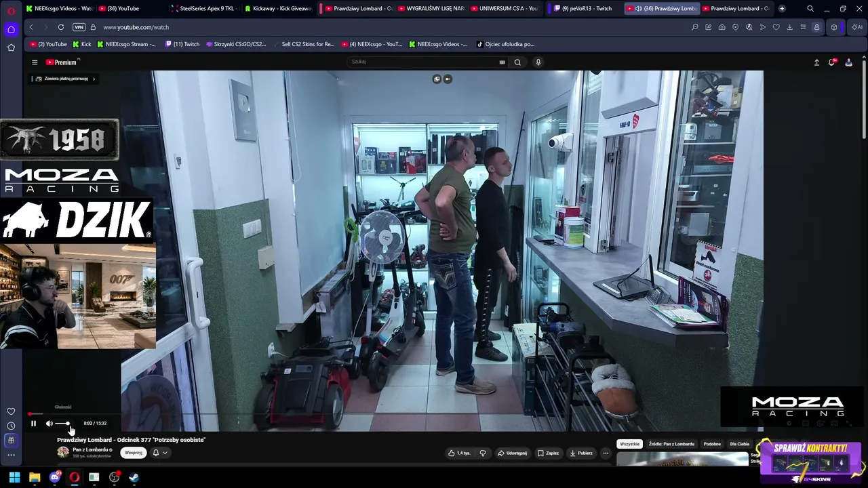
Task: Open Opera tab search magnifier in title bar
Action: (x=810, y=9)
